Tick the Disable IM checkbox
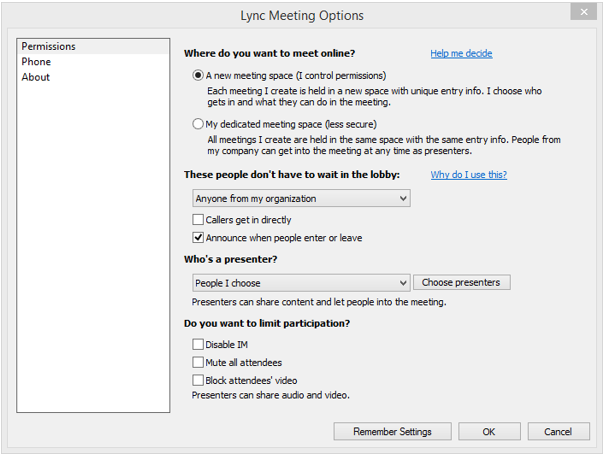605x456 pixels. pyautogui.click(x=198, y=344)
